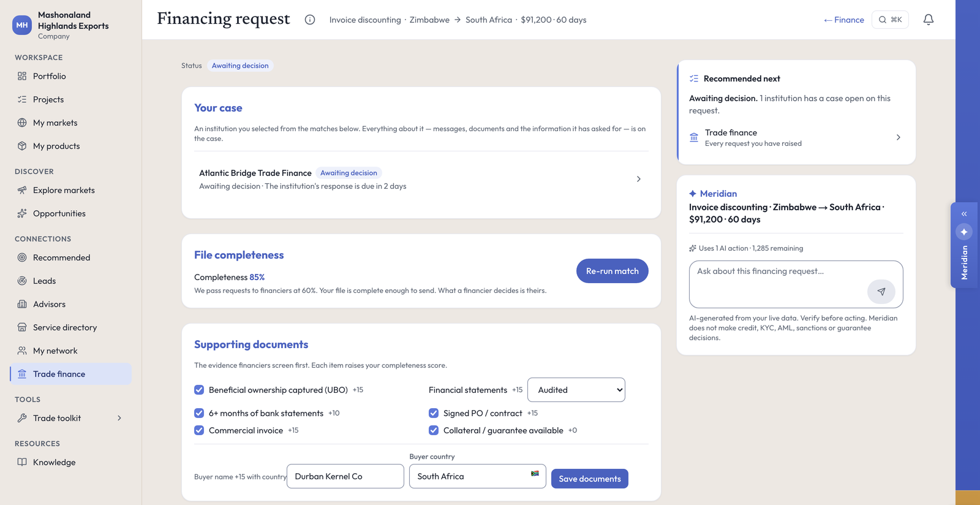
Task: Click Completeness 85% value
Action: 257,277
